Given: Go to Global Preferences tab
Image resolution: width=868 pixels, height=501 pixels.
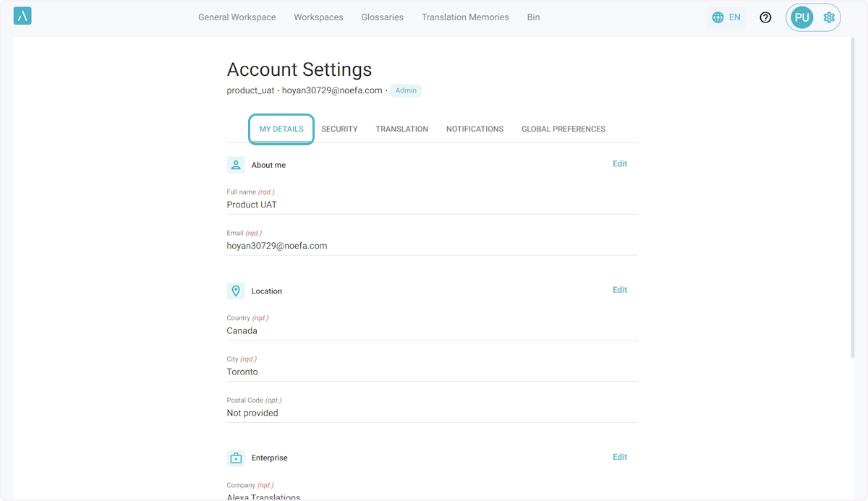Looking at the screenshot, I should (x=563, y=129).
